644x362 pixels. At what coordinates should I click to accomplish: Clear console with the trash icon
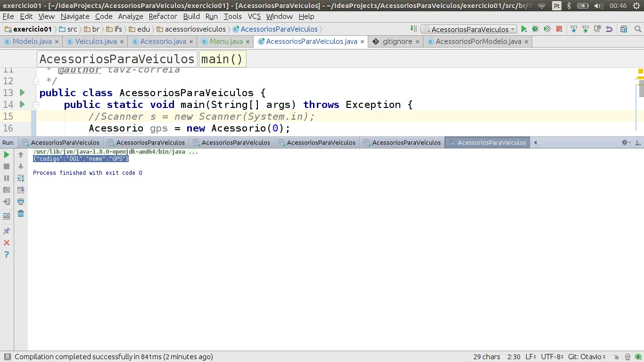pyautogui.click(x=21, y=214)
